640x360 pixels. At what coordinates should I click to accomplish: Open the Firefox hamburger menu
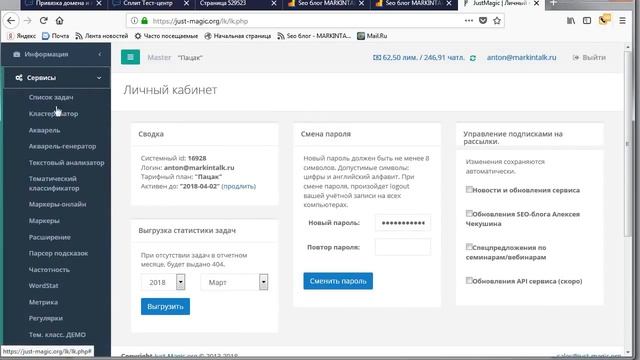coord(622,20)
